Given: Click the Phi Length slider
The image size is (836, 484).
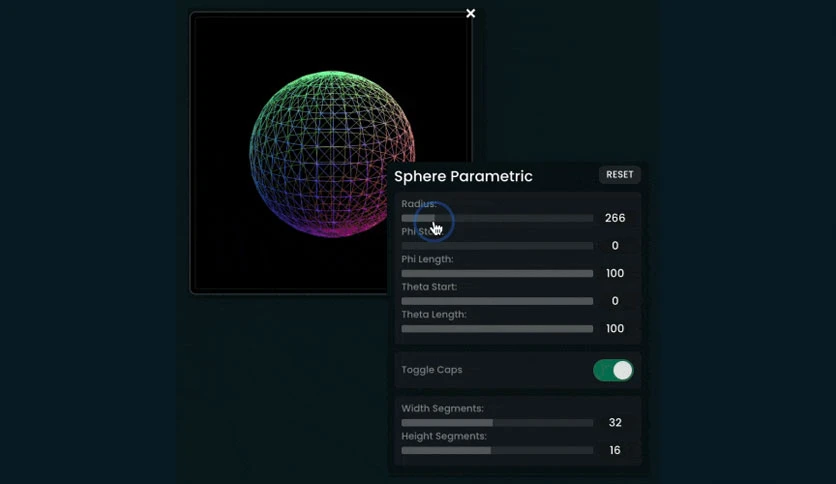Looking at the screenshot, I should point(497,273).
